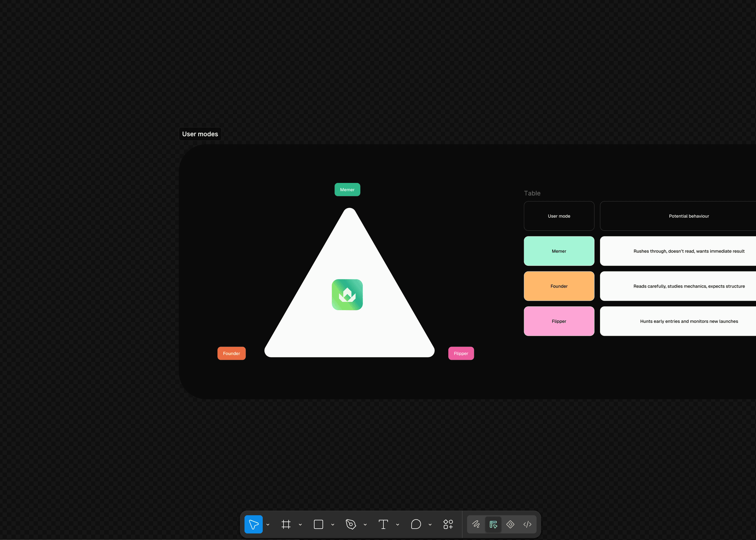Switch to Draw mode
Image resolution: width=756 pixels, height=540 pixels.
[x=476, y=524]
